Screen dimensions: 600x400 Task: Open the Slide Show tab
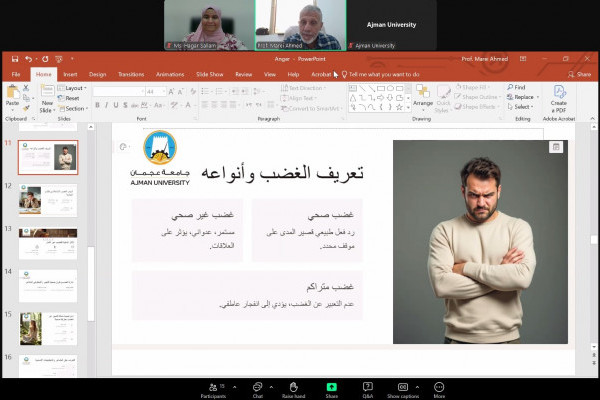click(x=210, y=74)
